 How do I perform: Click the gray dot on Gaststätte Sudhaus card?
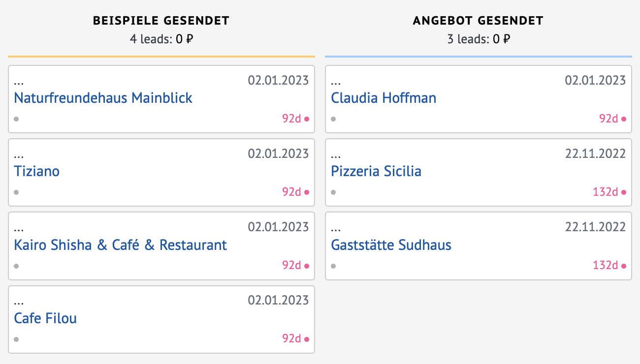click(x=333, y=266)
